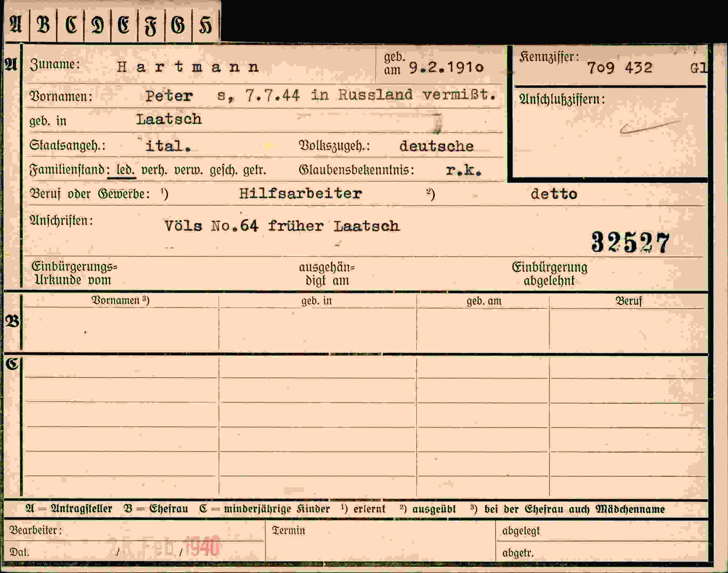
Task: Click the label 'ausgehändigt am'
Action: [327, 274]
